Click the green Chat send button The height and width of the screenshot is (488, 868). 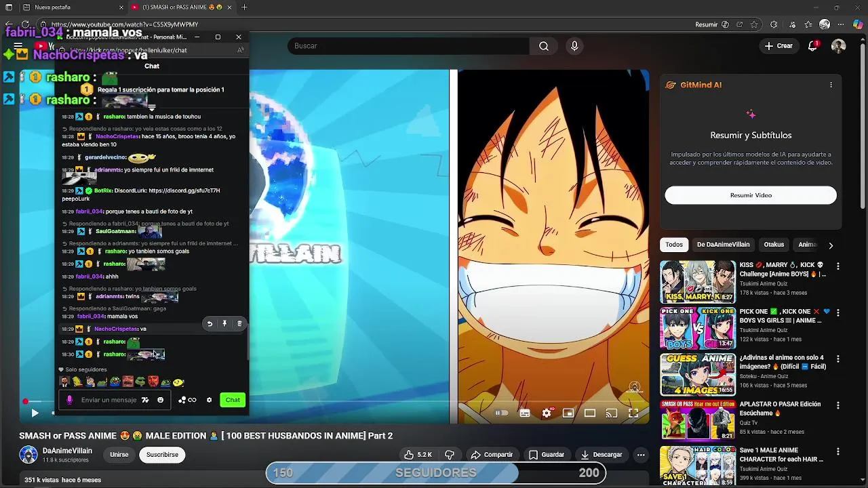(233, 400)
